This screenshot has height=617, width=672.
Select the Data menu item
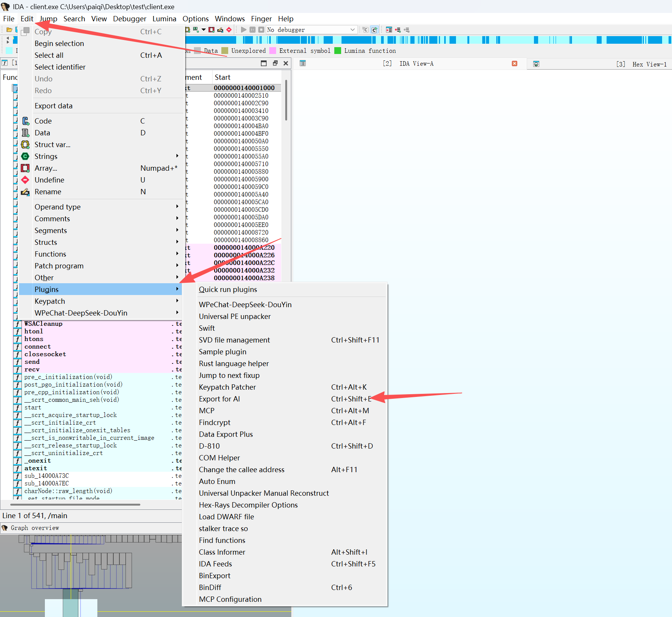click(x=102, y=133)
